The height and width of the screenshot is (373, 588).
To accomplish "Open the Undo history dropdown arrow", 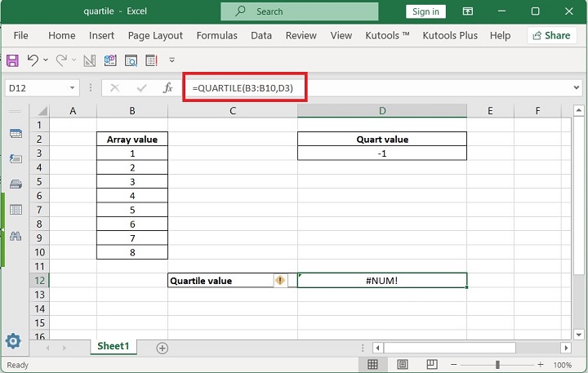I will (x=46, y=60).
